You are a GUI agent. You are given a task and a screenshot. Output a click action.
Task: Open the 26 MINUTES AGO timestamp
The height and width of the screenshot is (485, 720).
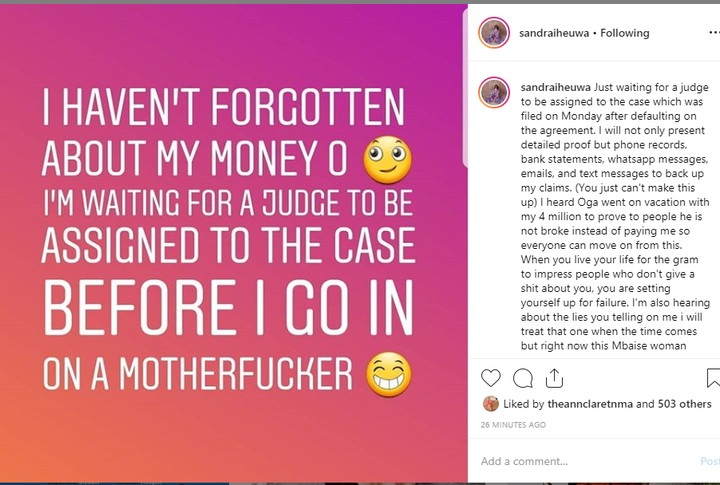513,425
